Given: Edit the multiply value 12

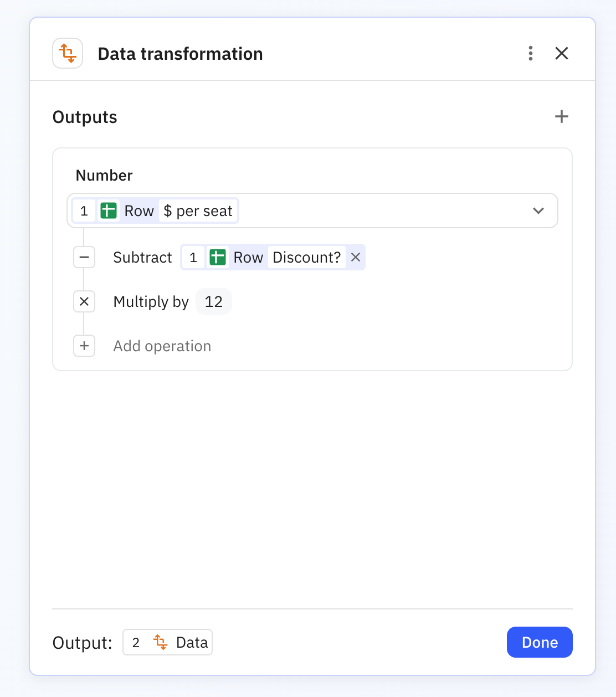Looking at the screenshot, I should 213,301.
